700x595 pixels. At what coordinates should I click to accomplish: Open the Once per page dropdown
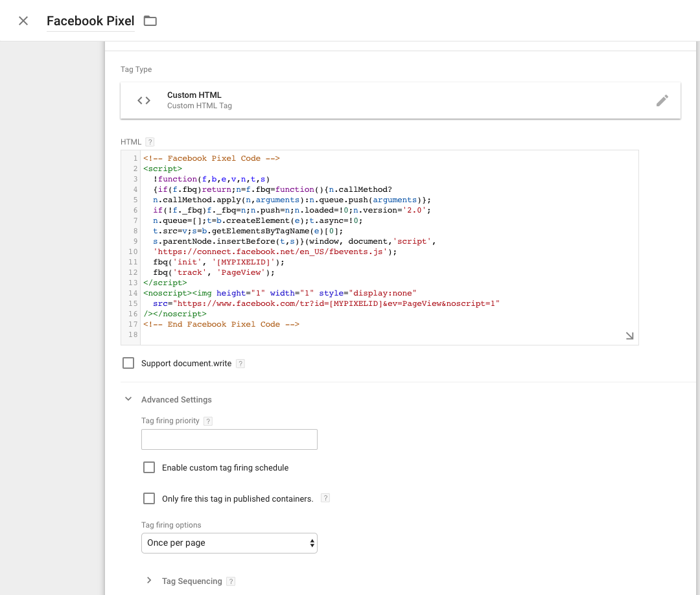[229, 542]
